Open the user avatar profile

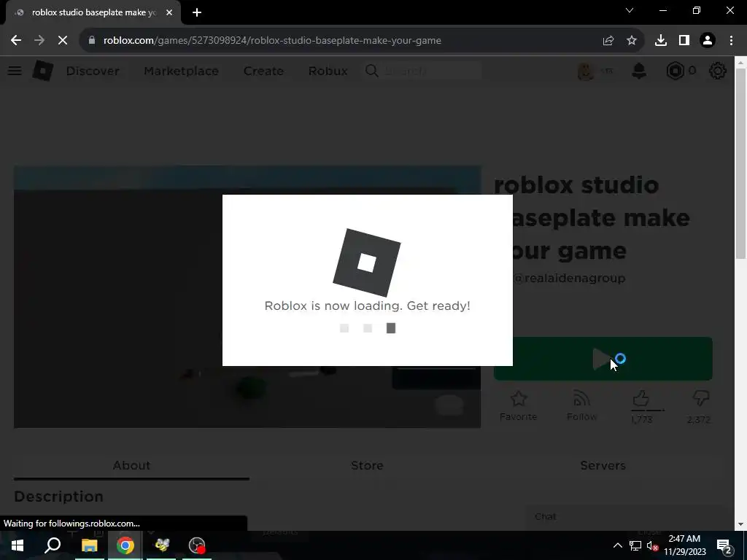pyautogui.click(x=586, y=71)
